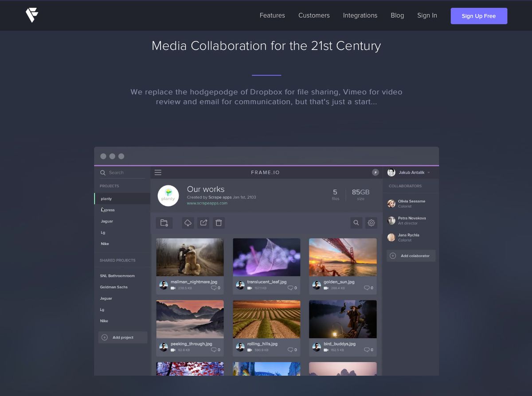532x396 pixels.
Task: Expand the PROJECTS section header
Action: point(109,186)
